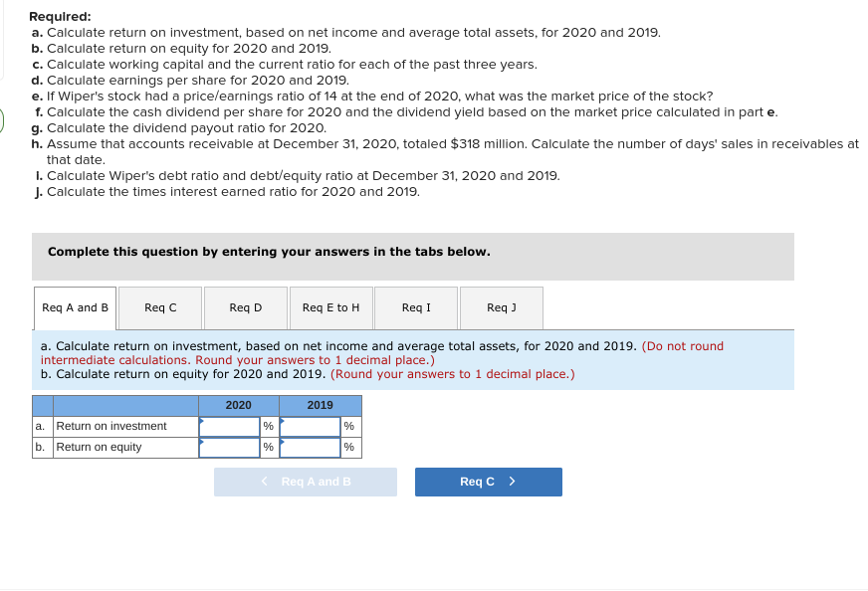Click the 2020 Return on investment input field

point(228,425)
